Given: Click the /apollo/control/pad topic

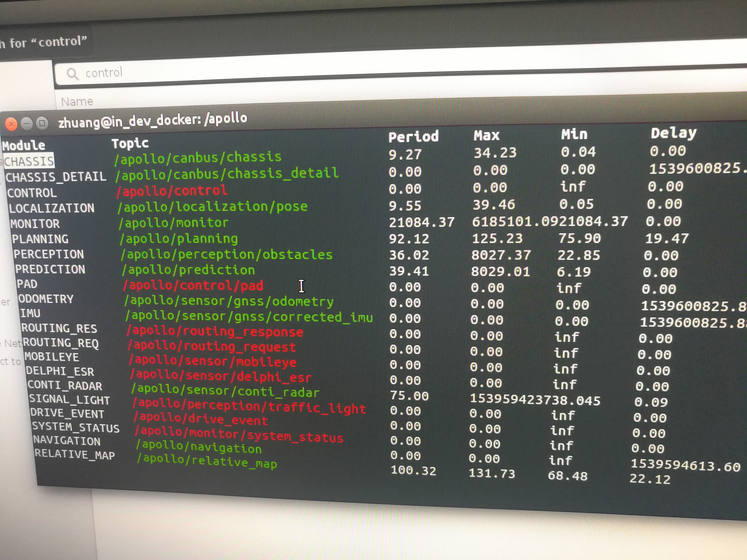Looking at the screenshot, I should pos(193,286).
